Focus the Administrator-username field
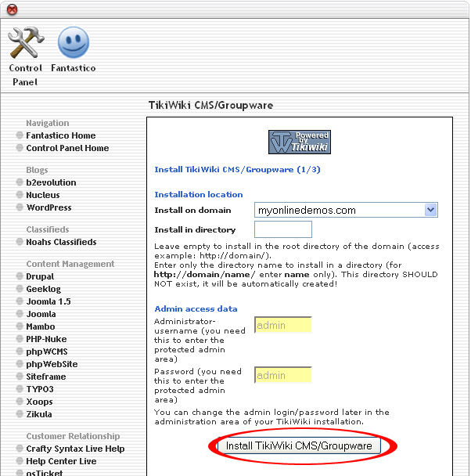471x476 pixels. coord(283,325)
